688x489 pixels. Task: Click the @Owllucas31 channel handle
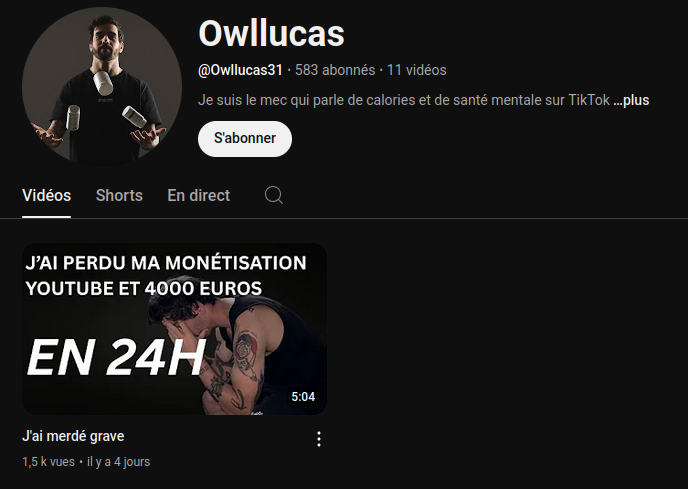(x=240, y=70)
